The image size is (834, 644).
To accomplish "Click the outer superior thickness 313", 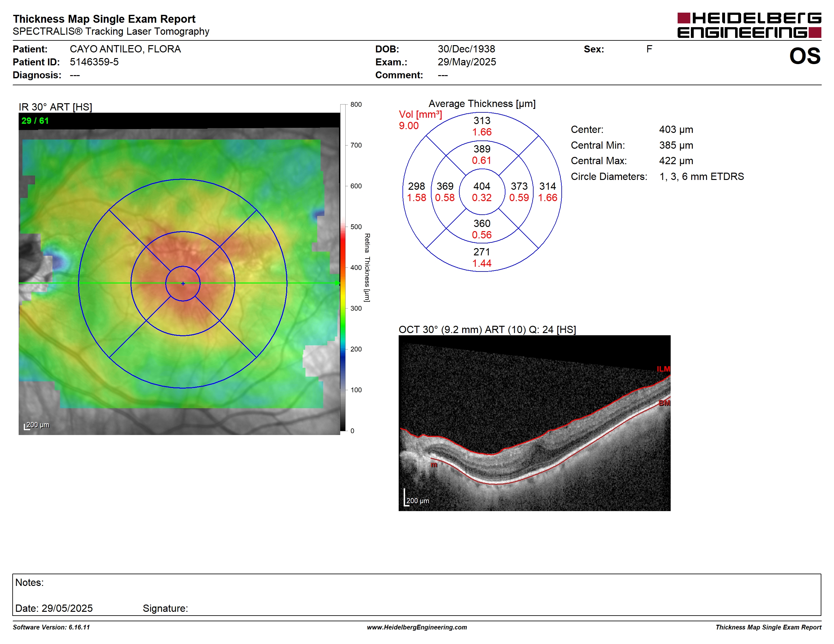I will click(482, 121).
